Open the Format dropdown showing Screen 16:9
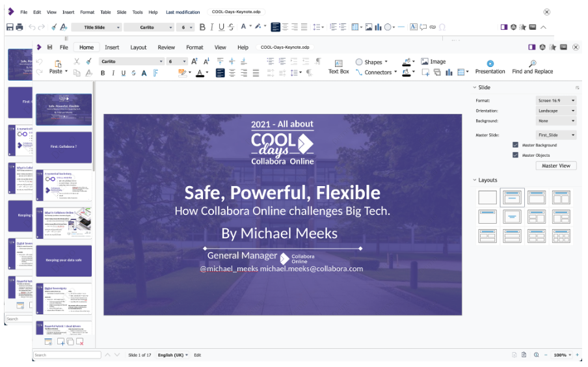588x367 pixels. (556, 101)
